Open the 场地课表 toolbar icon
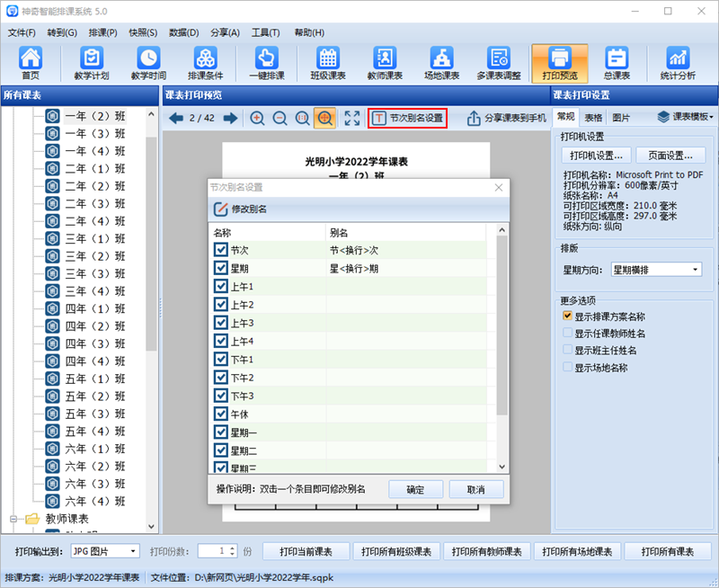 pos(441,63)
